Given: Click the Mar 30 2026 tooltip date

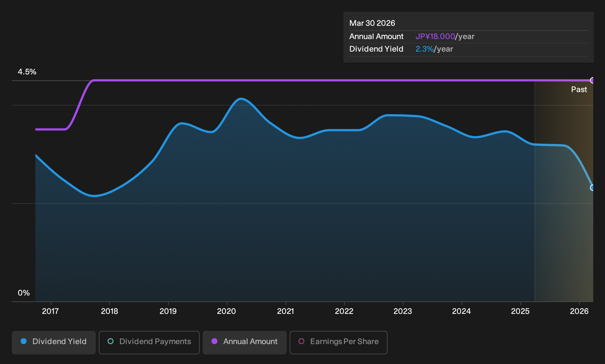Looking at the screenshot, I should coord(372,23).
